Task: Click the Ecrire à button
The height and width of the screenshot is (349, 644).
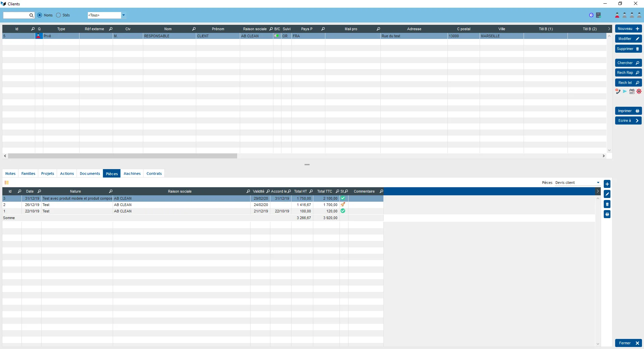Action: click(x=629, y=121)
